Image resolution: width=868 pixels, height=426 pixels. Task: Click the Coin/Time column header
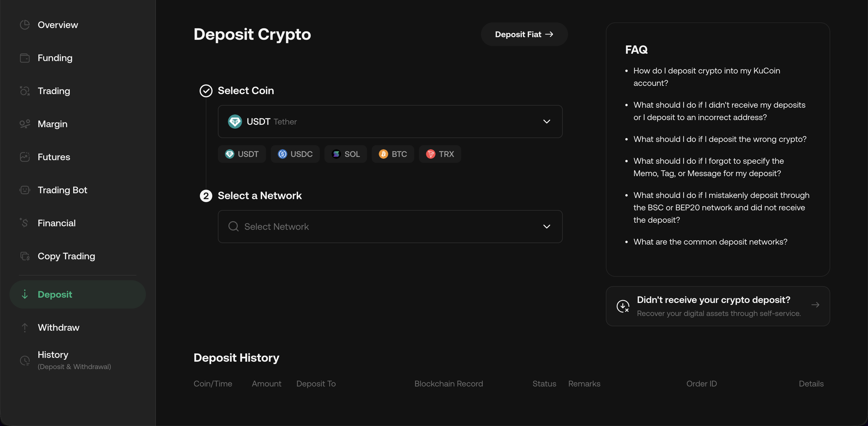coord(213,384)
